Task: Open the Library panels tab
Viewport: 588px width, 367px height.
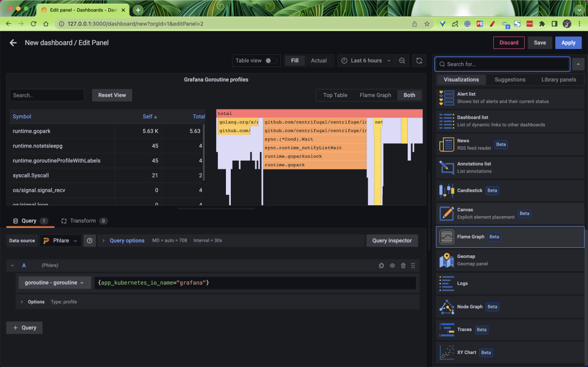Action: coord(559,79)
